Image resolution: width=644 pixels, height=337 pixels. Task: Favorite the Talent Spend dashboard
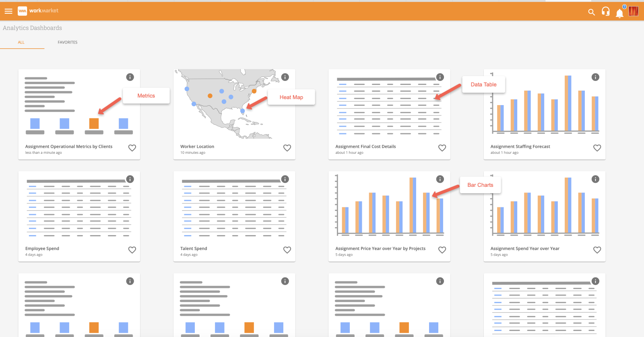pos(287,250)
